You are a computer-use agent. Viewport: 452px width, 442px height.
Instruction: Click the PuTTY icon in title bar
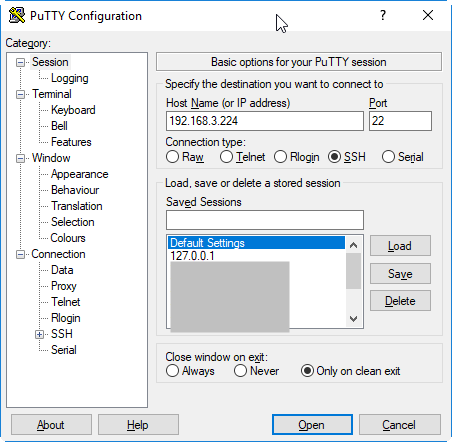click(x=17, y=15)
